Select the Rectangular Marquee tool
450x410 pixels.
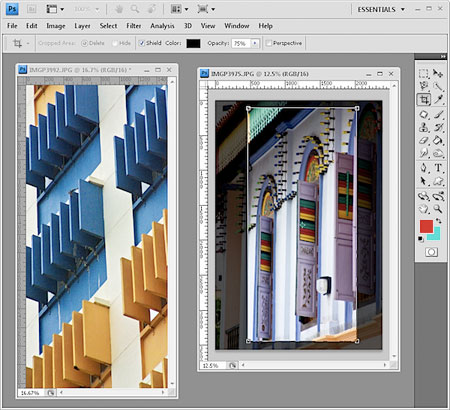[424, 73]
